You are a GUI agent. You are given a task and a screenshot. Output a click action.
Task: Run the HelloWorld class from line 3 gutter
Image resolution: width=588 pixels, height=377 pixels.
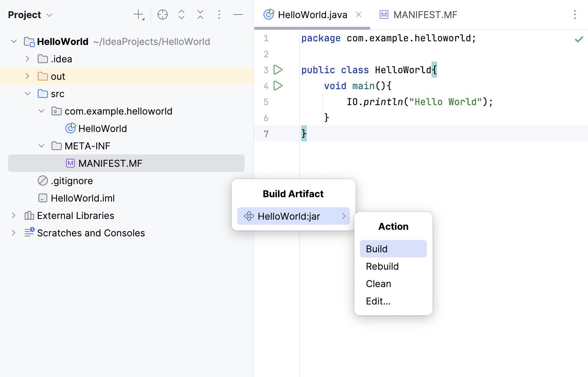pos(278,70)
